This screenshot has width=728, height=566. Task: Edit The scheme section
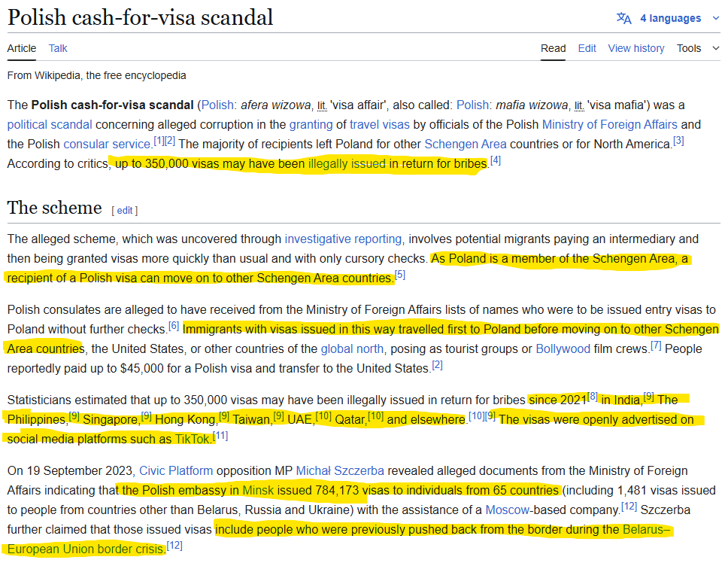[124, 211]
